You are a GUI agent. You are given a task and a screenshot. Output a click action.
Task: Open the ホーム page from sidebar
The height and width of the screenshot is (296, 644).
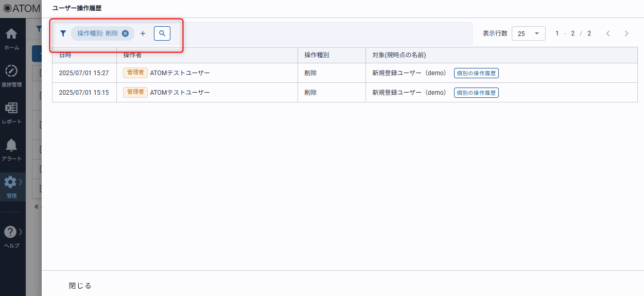(x=11, y=35)
